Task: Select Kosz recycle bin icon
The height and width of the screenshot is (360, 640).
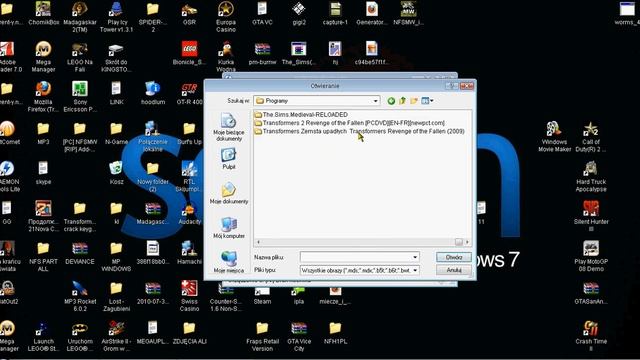Action: coord(116,173)
